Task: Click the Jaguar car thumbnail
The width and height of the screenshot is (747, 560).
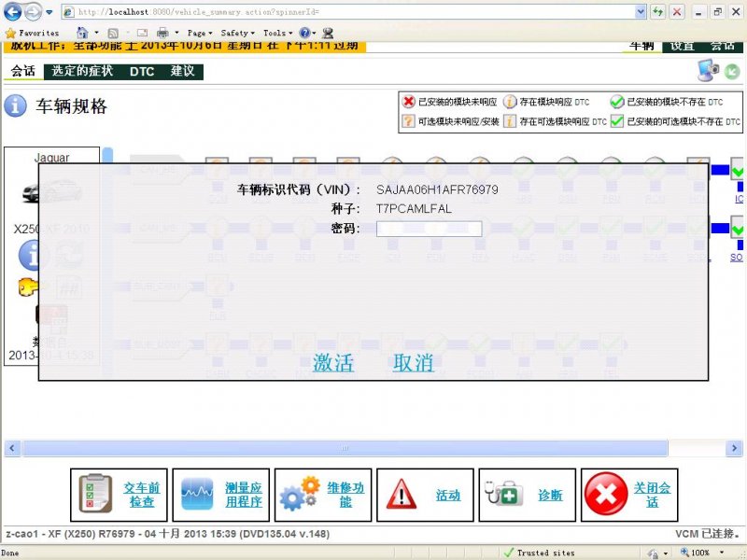Action: tap(52, 191)
